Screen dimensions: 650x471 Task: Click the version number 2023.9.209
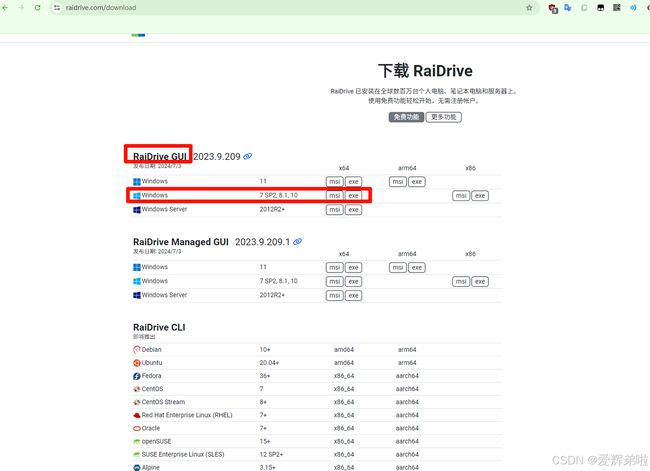pyautogui.click(x=217, y=156)
